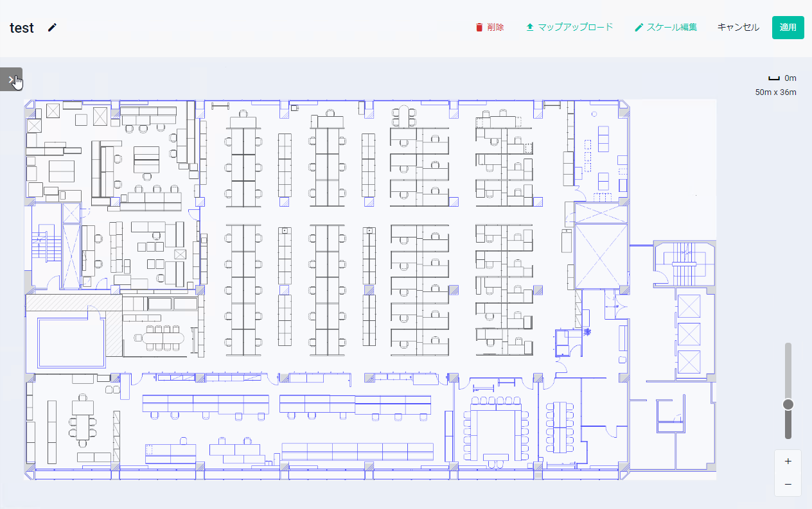Click the map upload arrow icon
This screenshot has width=812, height=509.
[530, 28]
